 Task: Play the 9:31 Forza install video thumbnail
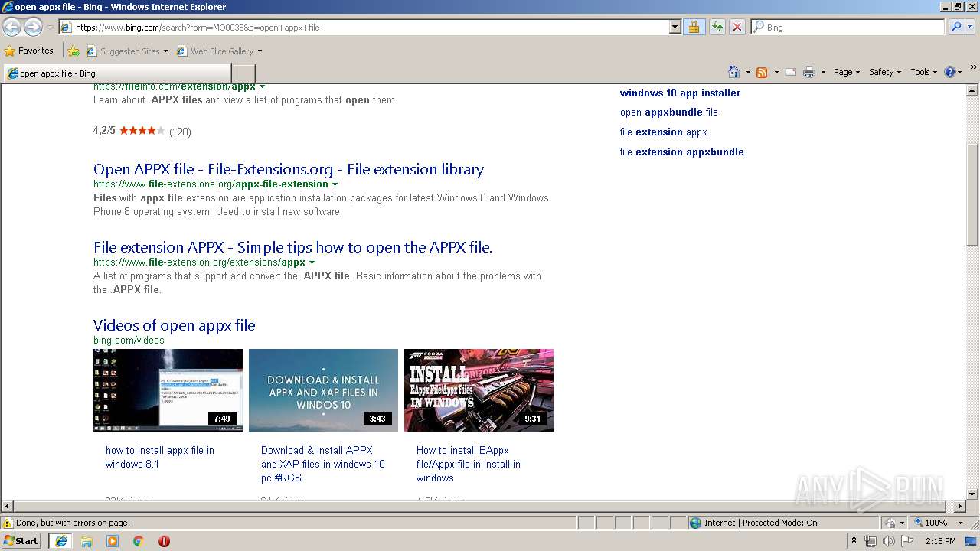(479, 390)
